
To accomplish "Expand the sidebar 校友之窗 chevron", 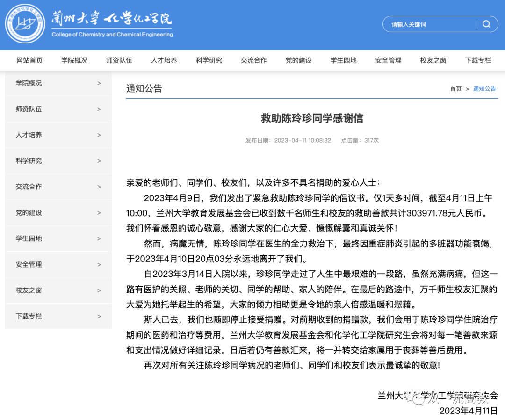I will point(99,290).
